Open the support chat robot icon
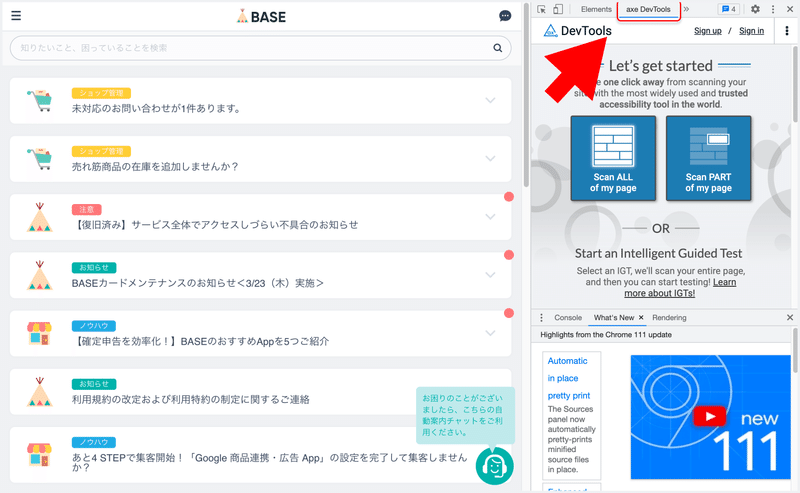The image size is (800, 493). (494, 466)
